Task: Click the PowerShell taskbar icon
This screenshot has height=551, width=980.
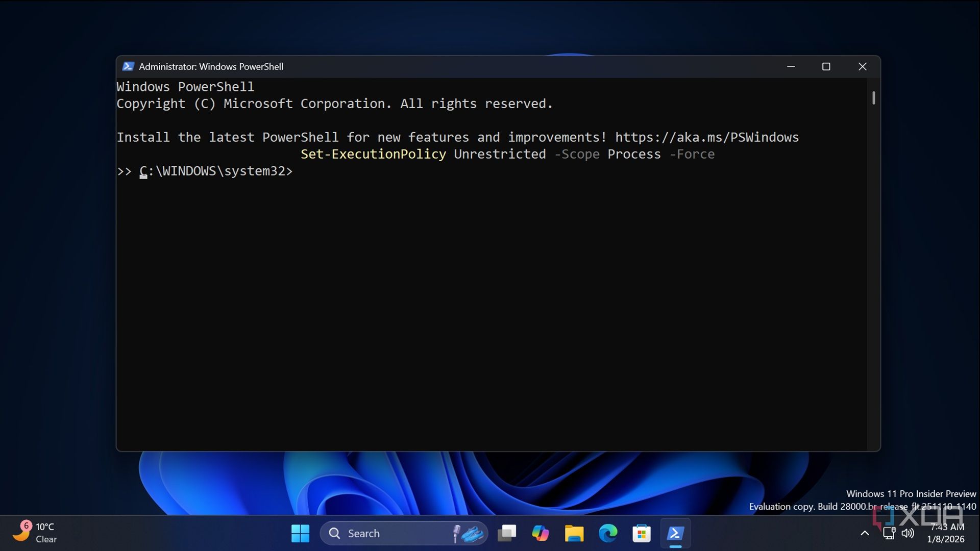Action: (675, 534)
